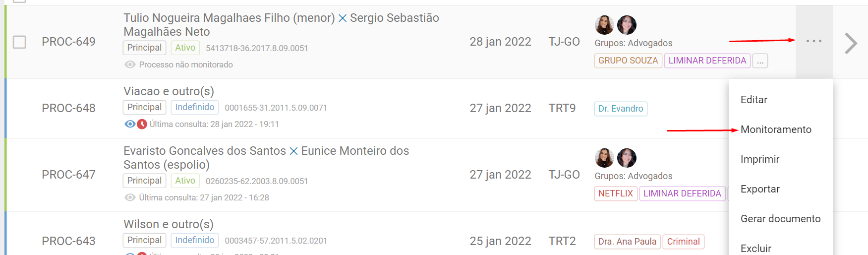Toggle the blue monitoring eye on PROC-648

pos(130,124)
